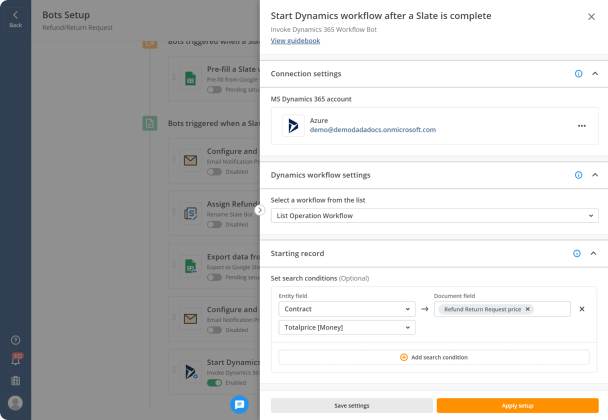Open the List Operation Workflow dropdown
Viewport: 608px width, 420px height.
click(x=435, y=216)
